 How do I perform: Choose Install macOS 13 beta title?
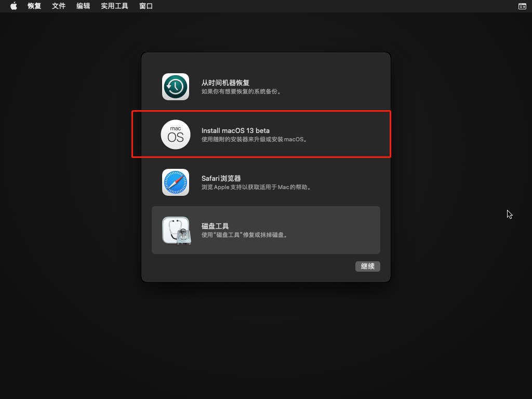click(235, 130)
